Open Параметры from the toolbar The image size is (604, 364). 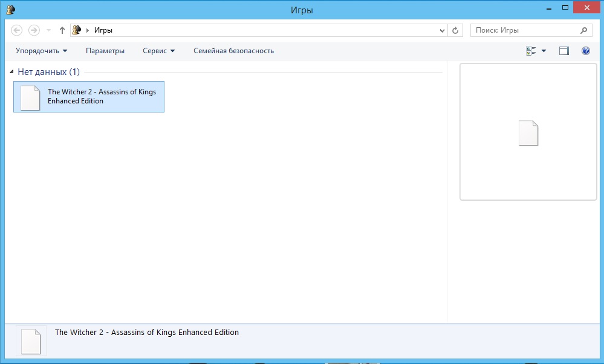point(105,51)
